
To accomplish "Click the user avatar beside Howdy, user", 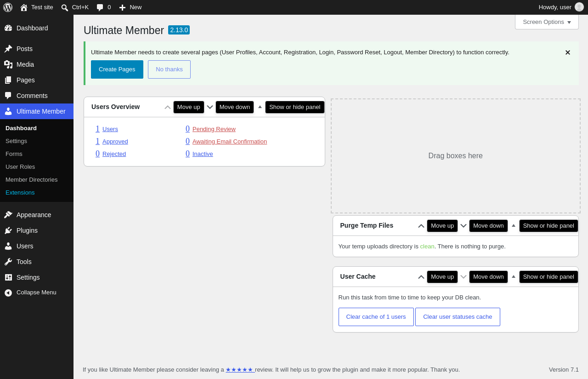I will [579, 7].
